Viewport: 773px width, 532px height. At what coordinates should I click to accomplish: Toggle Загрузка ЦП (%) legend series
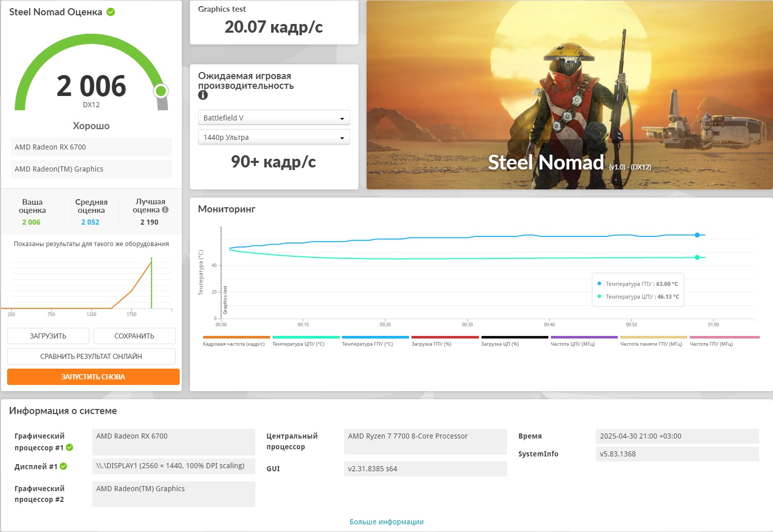tap(514, 341)
